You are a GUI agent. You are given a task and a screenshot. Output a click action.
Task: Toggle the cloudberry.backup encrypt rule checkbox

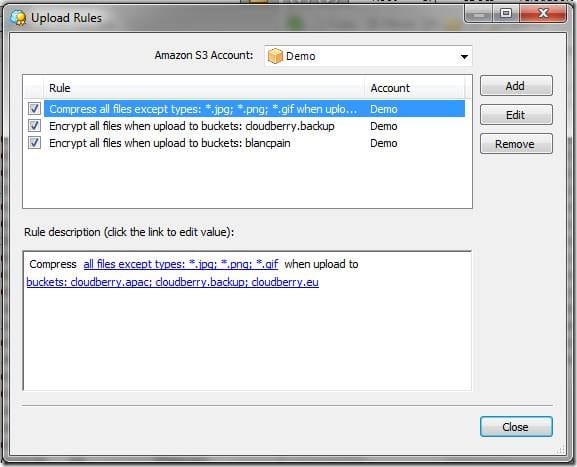pos(35,125)
